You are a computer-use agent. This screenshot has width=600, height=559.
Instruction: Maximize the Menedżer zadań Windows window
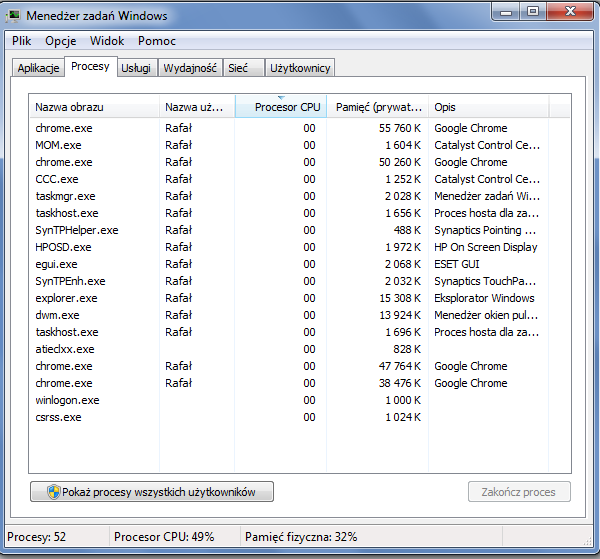click(533, 12)
